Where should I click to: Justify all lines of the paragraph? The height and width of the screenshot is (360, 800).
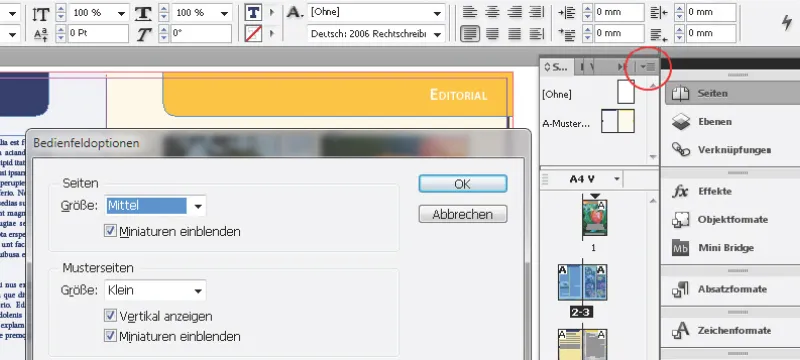click(514, 34)
